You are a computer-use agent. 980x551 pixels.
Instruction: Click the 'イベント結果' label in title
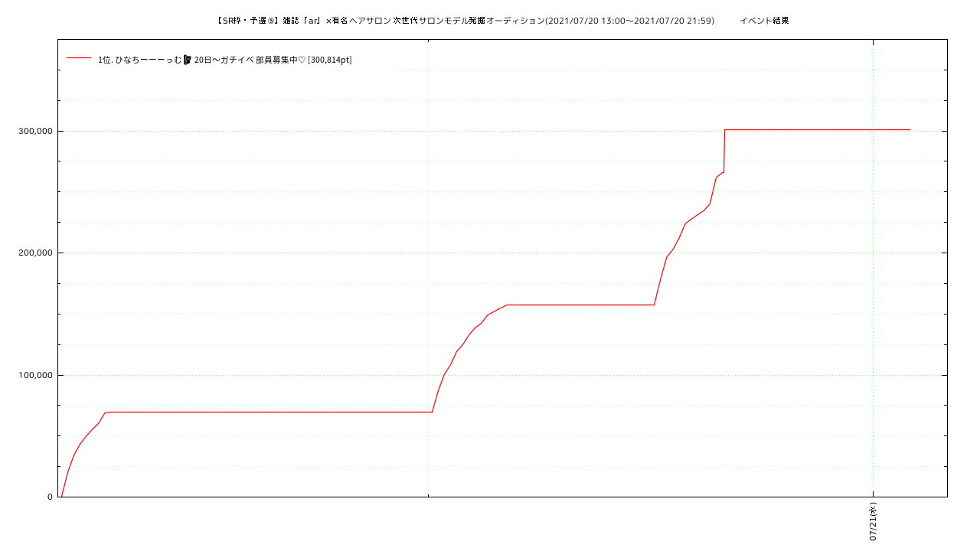pyautogui.click(x=764, y=21)
